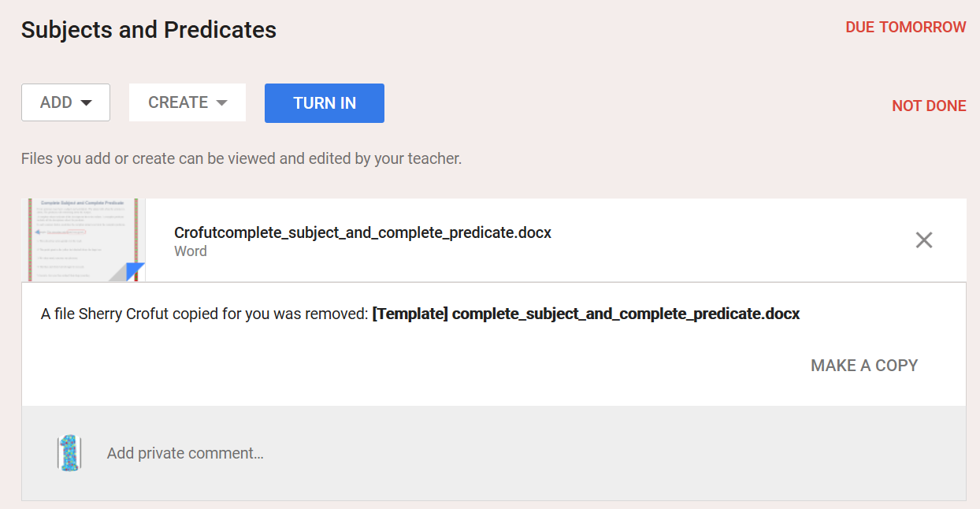Open the ADD menu label

click(x=56, y=102)
